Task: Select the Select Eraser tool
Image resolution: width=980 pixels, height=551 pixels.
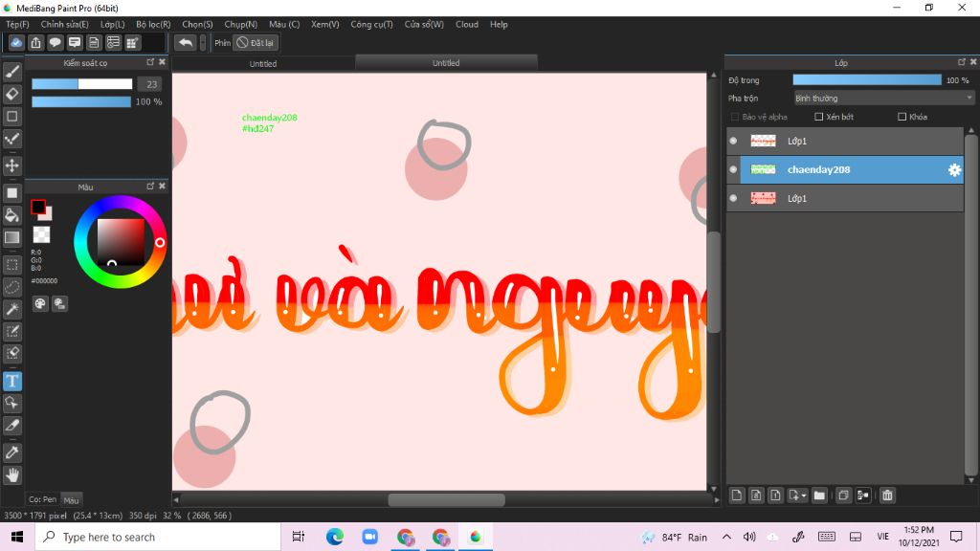Action: pyautogui.click(x=11, y=353)
